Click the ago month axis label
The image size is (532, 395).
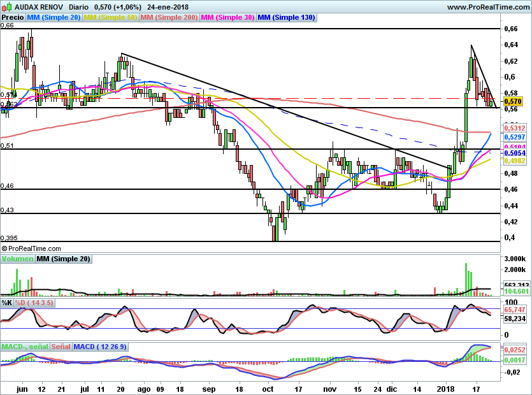pos(144,389)
